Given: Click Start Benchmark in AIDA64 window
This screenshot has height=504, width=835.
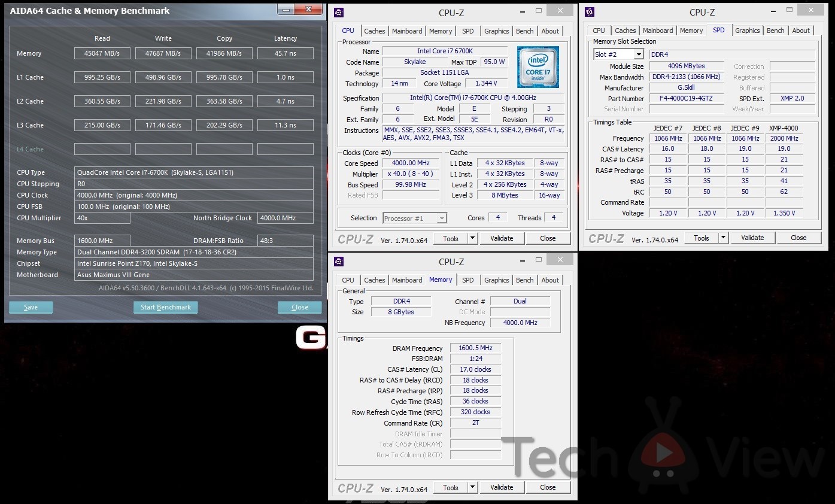Looking at the screenshot, I should [x=166, y=307].
